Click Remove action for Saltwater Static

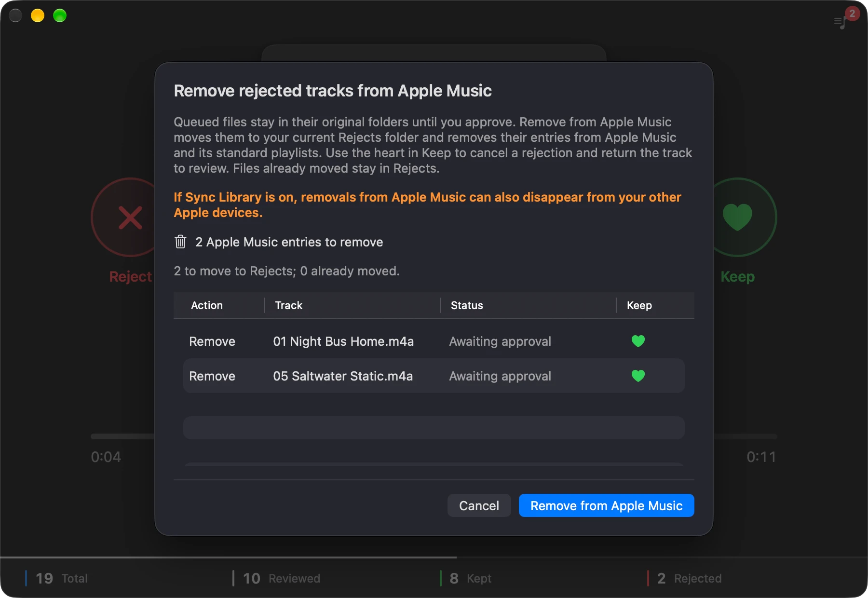(212, 376)
